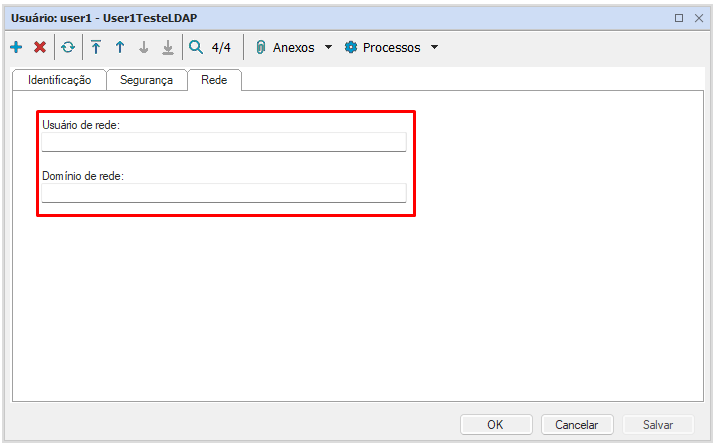This screenshot has width=713, height=446.
Task: Click the 4/4 record counter
Action: [x=221, y=47]
